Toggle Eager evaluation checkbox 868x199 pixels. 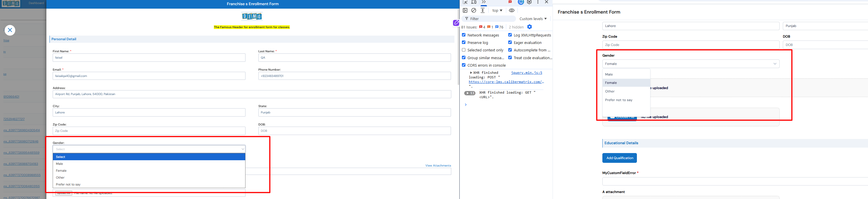510,42
